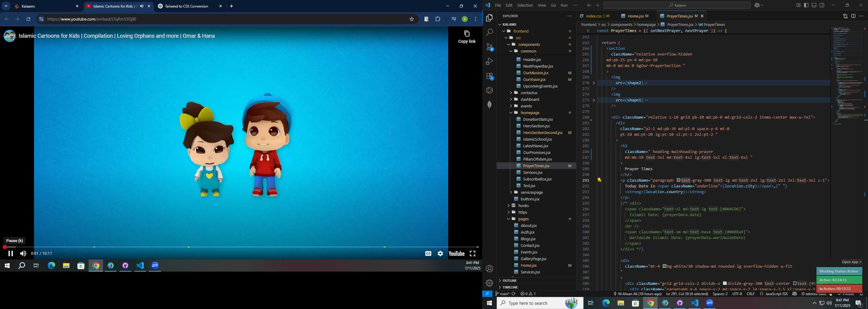Unfold code at line 270
This screenshot has height=309, width=868.
coord(594,83)
